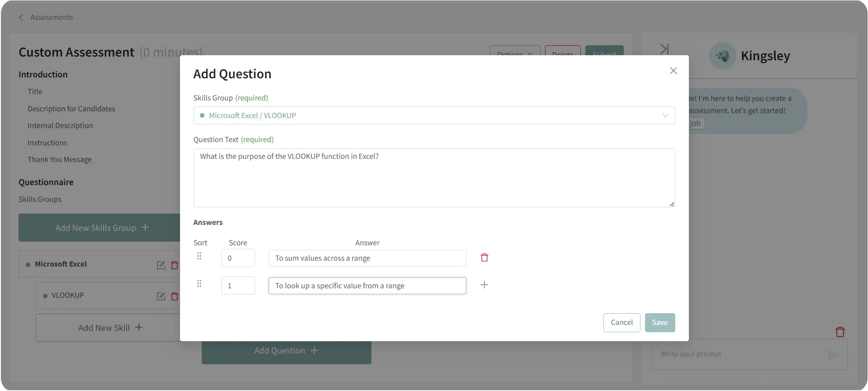Screen dimensions: 868x391
Task: Click Add New Skills Group button
Action: coord(100,228)
